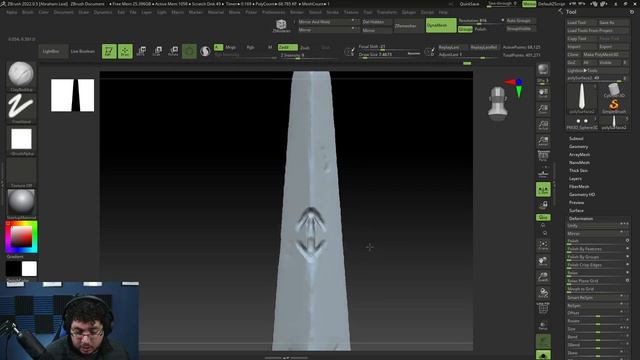
Task: Open the Preferences menu
Action: click(273, 12)
